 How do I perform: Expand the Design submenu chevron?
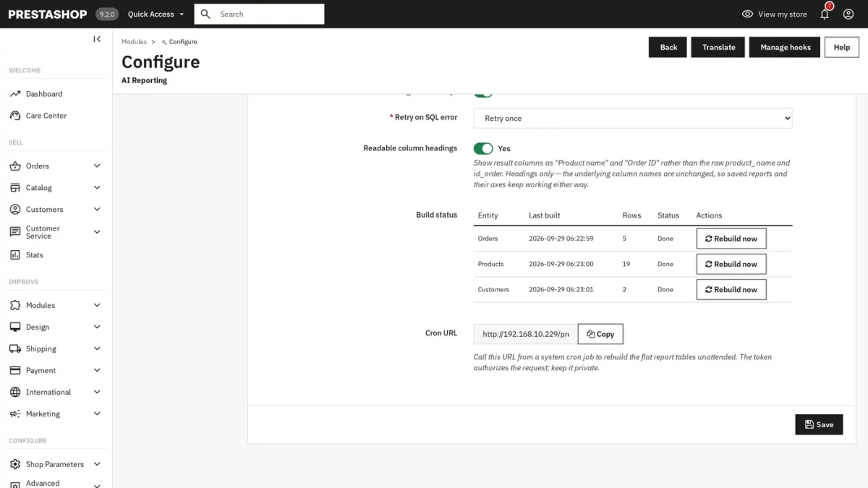[x=97, y=327]
